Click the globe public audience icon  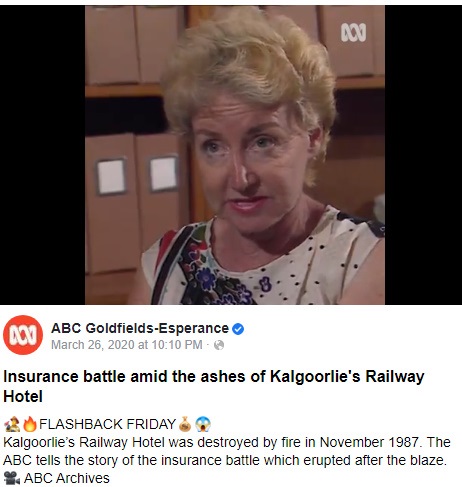(219, 345)
